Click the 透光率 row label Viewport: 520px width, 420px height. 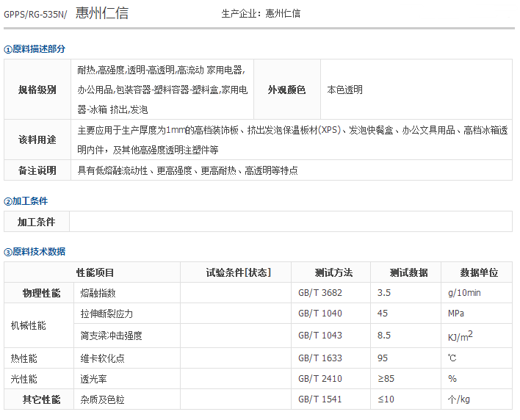point(93,379)
